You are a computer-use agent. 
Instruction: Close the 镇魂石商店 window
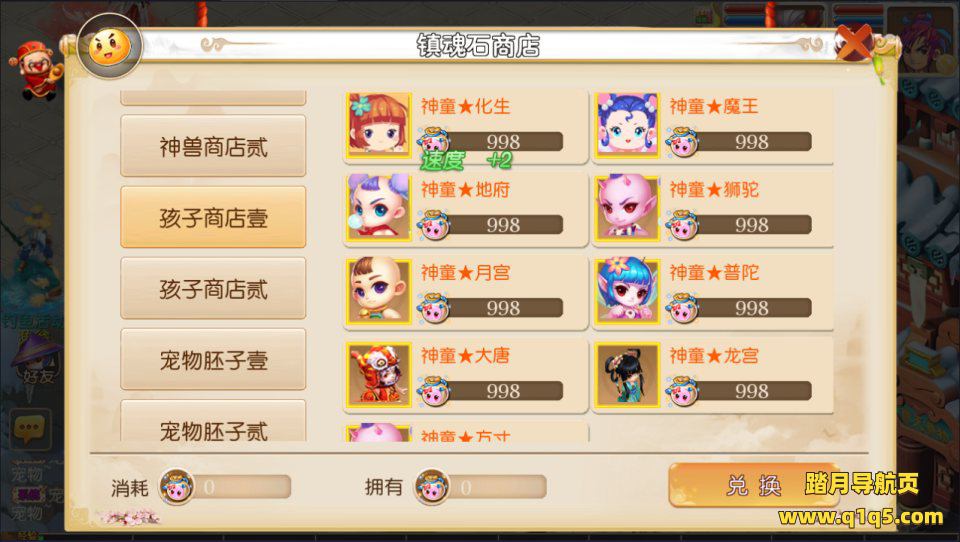854,42
